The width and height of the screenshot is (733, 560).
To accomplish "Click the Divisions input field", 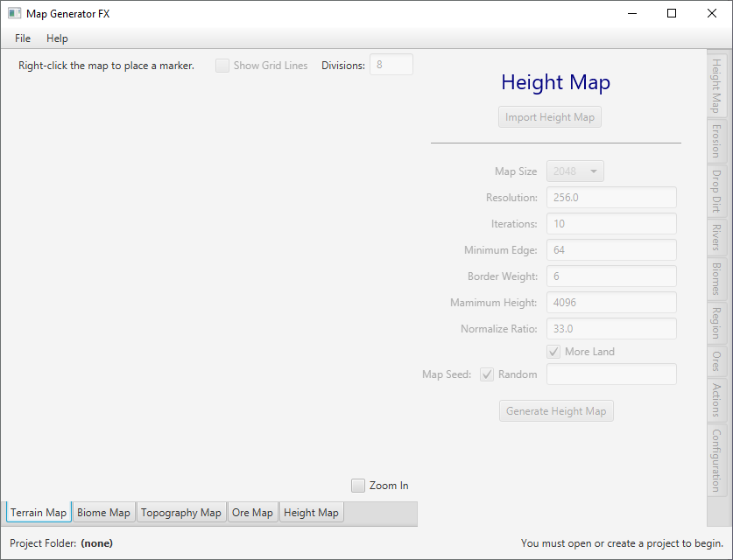I will point(391,65).
